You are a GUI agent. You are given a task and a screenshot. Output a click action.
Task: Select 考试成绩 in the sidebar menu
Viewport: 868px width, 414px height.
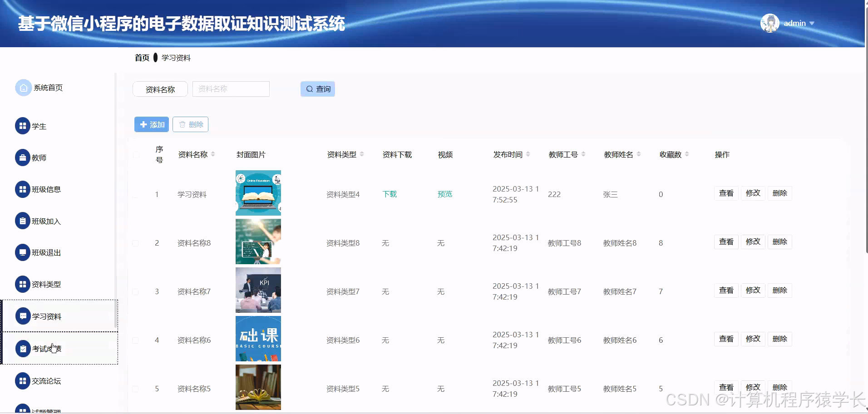[x=47, y=349]
